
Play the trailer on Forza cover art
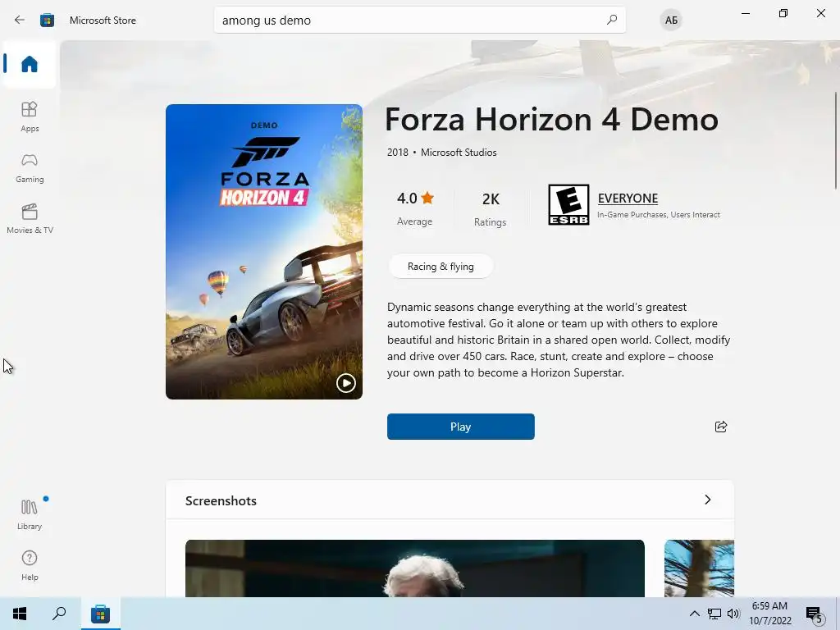pyautogui.click(x=345, y=383)
